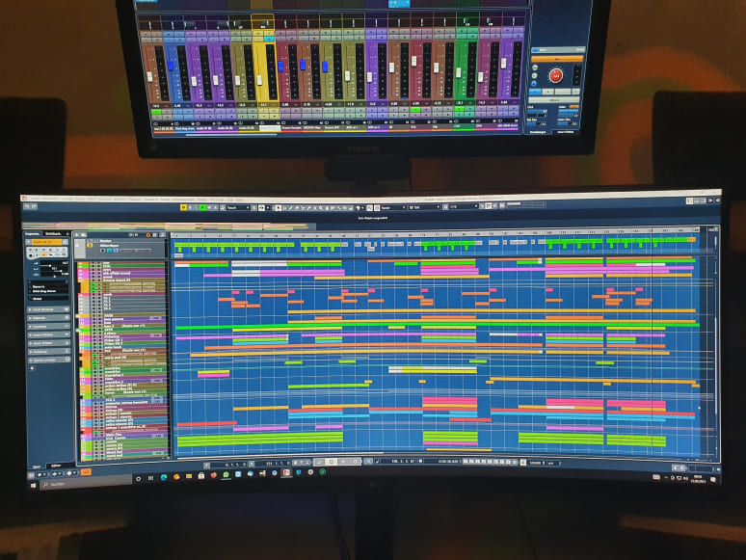Select the Editor tab below the inspector
This screenshot has width=746, height=560.
click(56, 466)
